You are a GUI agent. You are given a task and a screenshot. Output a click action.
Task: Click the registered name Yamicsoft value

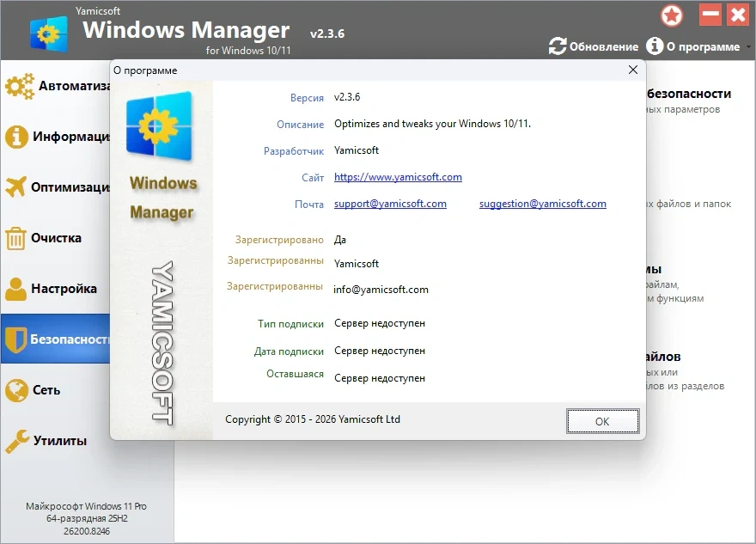pyautogui.click(x=357, y=264)
